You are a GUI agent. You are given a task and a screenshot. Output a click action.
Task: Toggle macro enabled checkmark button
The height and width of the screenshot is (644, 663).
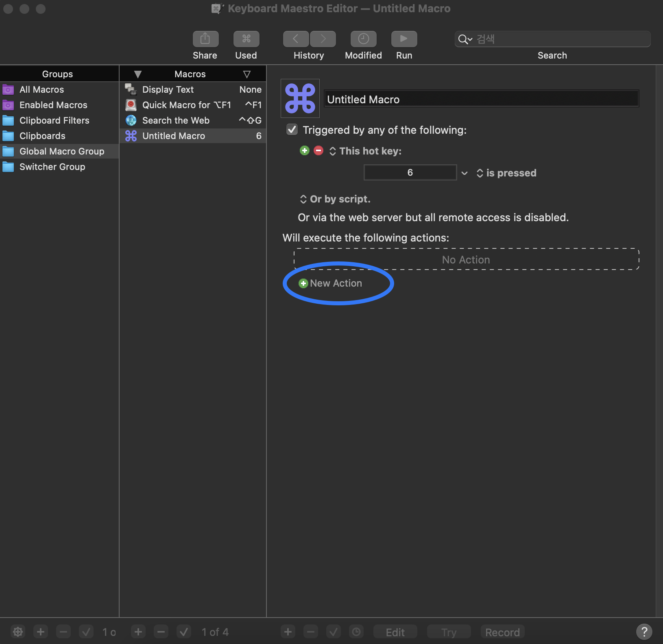184,632
